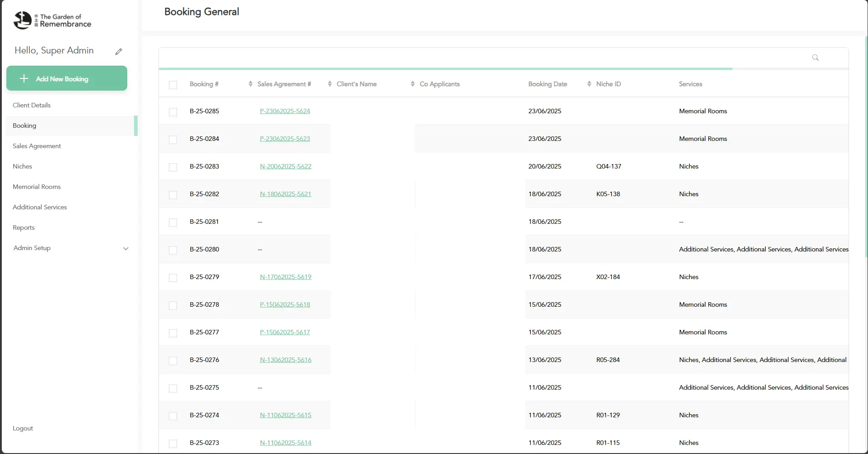This screenshot has width=868, height=454.
Task: Open the Sales Agreement menu item
Action: 37,146
